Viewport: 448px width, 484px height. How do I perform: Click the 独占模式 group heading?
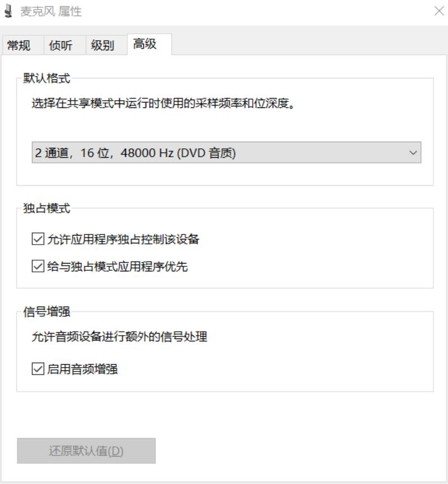click(46, 208)
